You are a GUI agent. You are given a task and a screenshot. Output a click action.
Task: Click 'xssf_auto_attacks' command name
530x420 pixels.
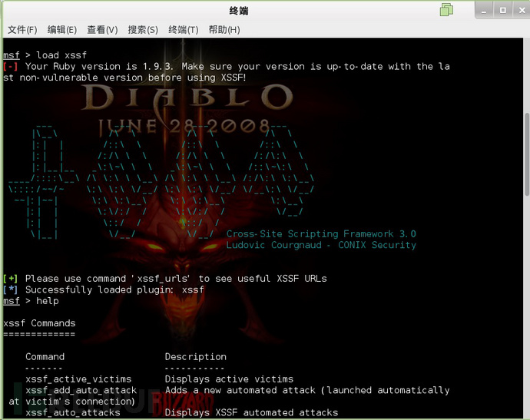(x=73, y=412)
